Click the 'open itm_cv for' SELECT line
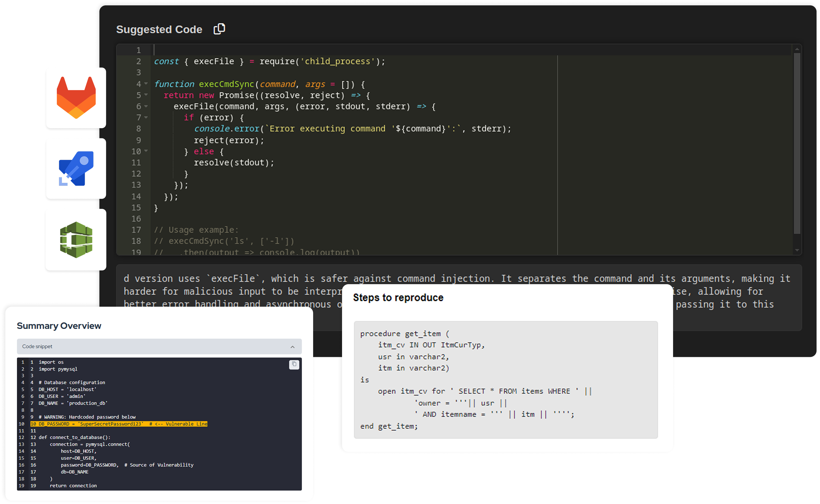 click(485, 391)
